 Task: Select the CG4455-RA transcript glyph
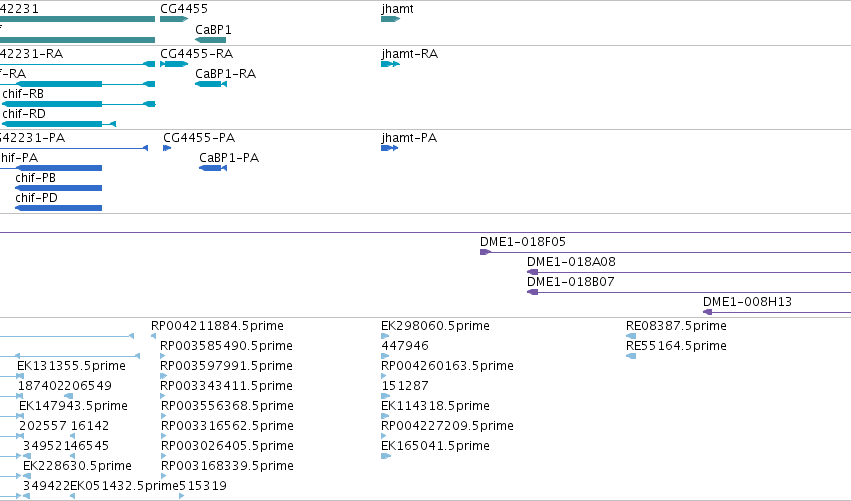click(x=174, y=64)
